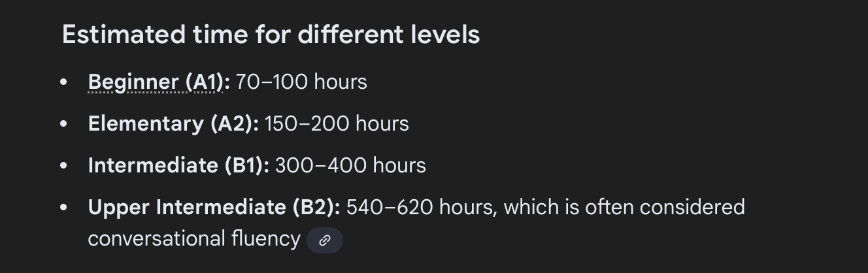868x273 pixels.
Task: Click the 150–200 hours text
Action: pos(337,123)
